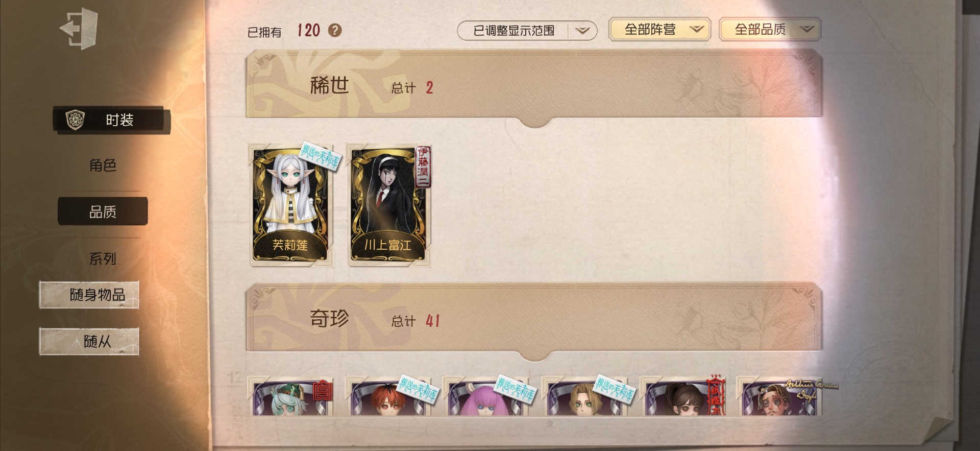Image resolution: width=980 pixels, height=451 pixels.
Task: Sort by 角色 in sidebar
Action: pos(103,165)
